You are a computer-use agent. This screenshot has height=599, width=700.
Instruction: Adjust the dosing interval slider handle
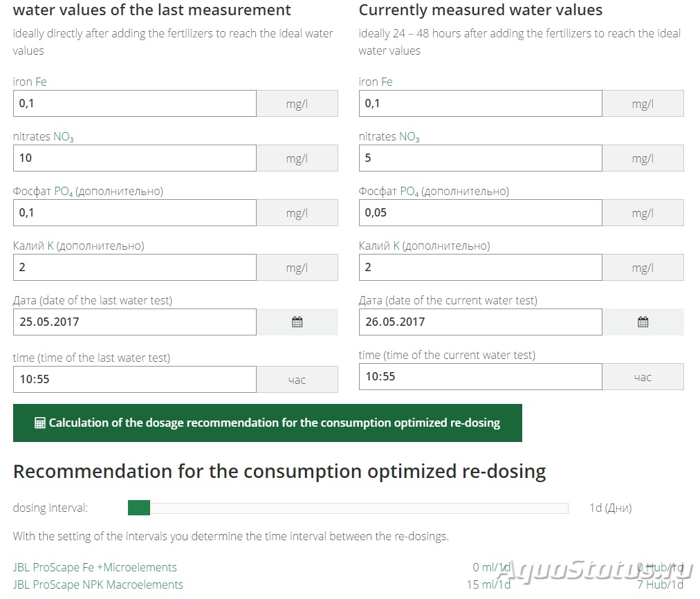[x=139, y=508]
